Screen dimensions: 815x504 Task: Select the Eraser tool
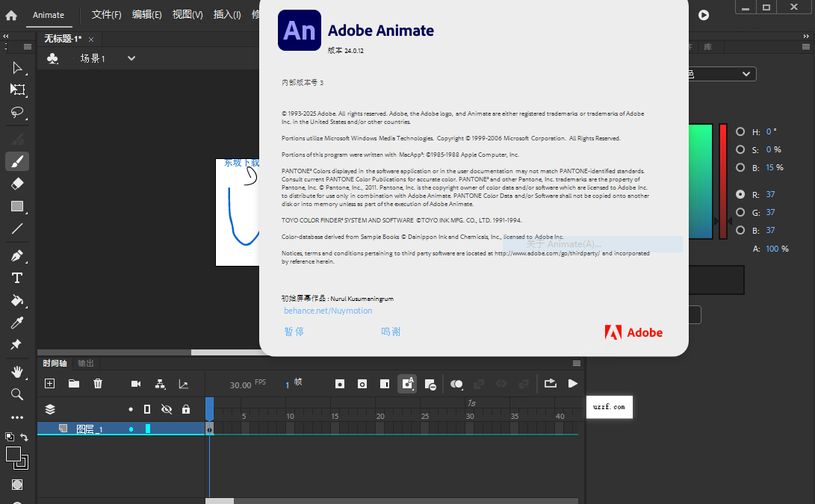[x=17, y=183]
